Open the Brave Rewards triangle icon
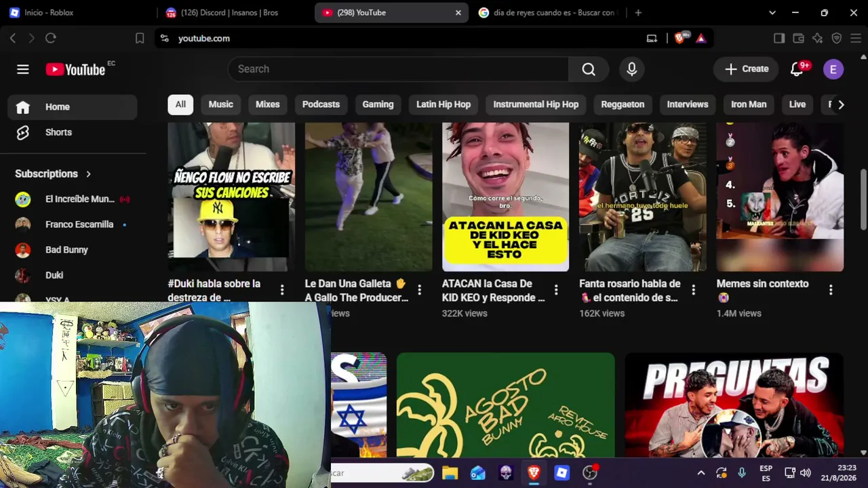868x488 pixels. click(701, 39)
